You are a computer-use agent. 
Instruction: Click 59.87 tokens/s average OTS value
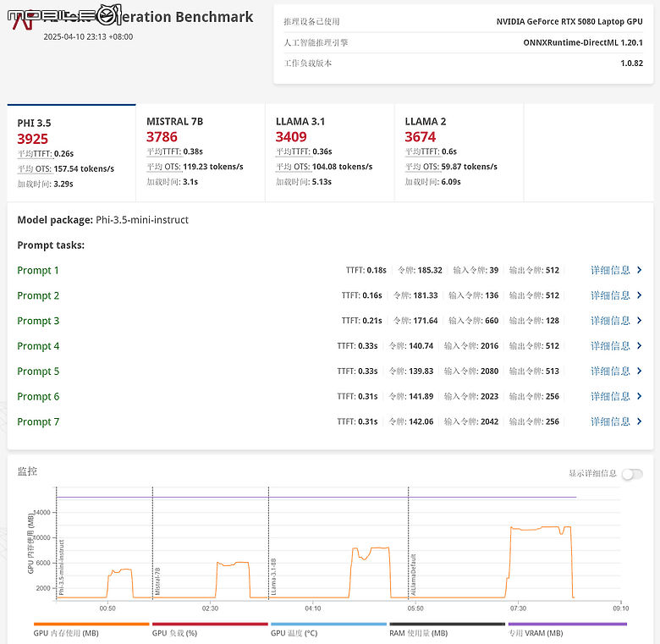tap(470, 167)
